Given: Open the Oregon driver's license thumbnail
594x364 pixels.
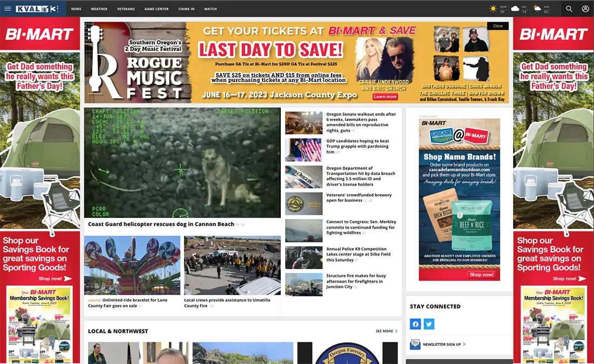Looking at the screenshot, I should tap(304, 177).
